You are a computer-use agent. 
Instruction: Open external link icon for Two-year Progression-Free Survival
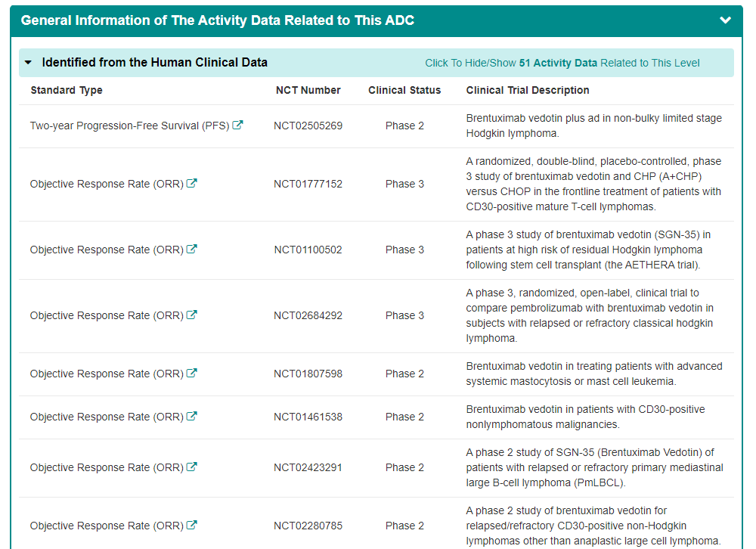tap(237, 126)
